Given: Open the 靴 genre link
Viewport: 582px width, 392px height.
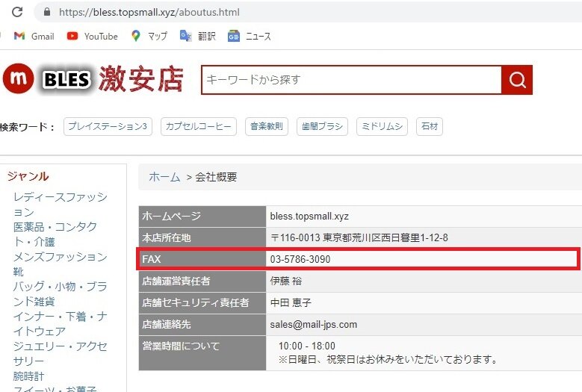Looking at the screenshot, I should click(x=18, y=272).
